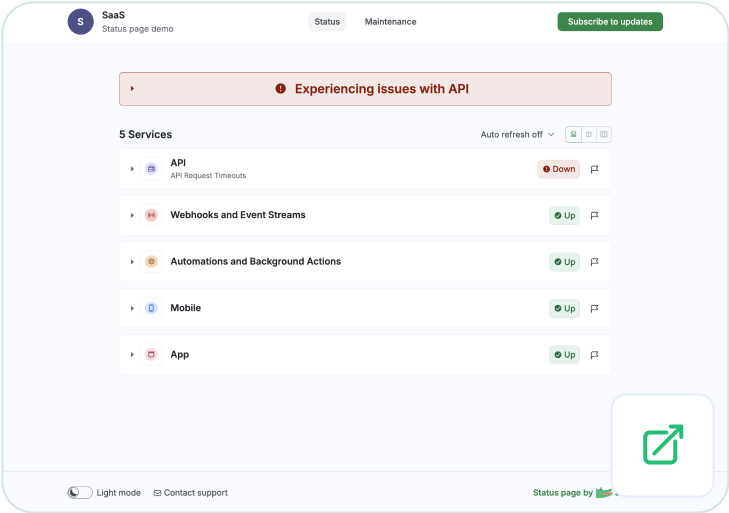Expand the API service row
729x513 pixels.
click(x=132, y=169)
